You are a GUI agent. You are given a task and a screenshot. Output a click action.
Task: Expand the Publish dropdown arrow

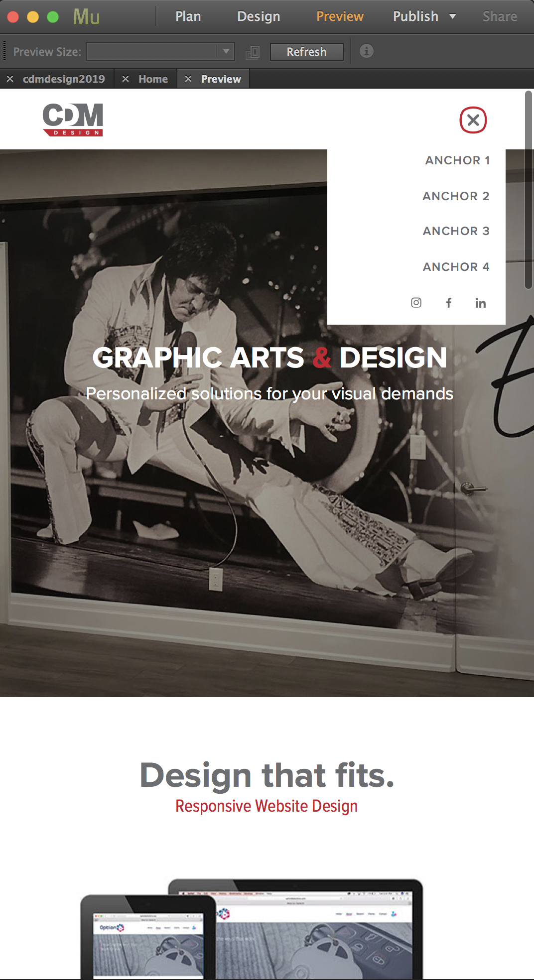click(453, 16)
